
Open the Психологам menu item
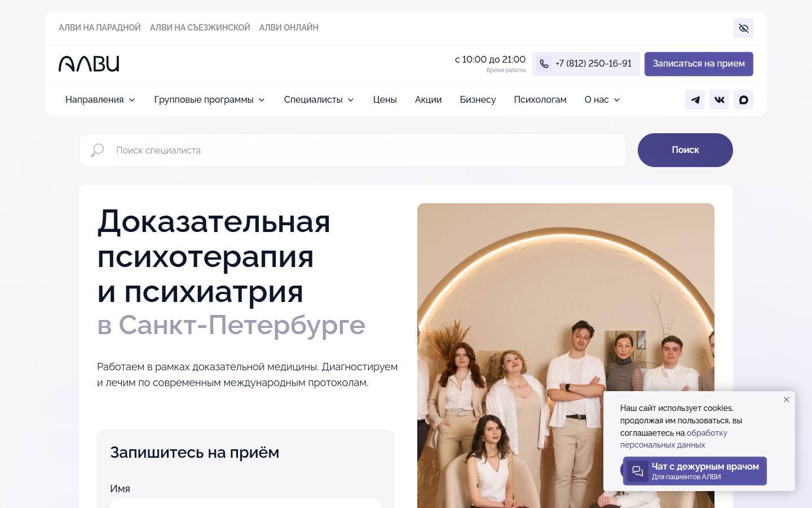pyautogui.click(x=540, y=100)
